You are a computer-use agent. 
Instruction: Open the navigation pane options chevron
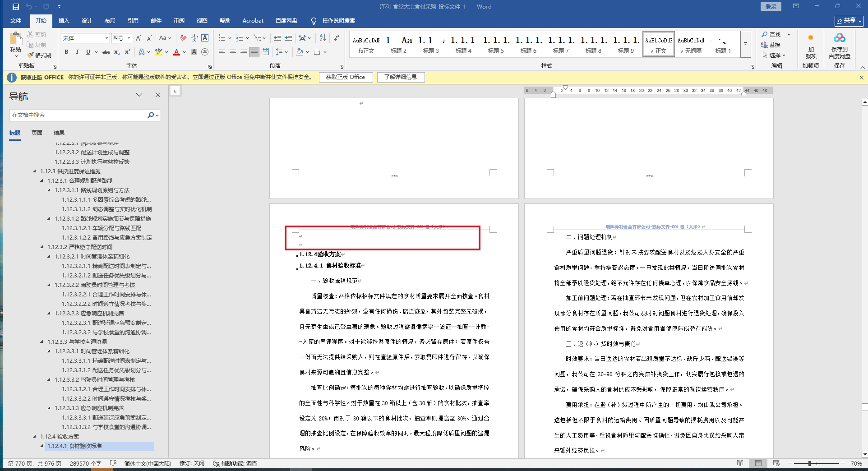pos(139,95)
